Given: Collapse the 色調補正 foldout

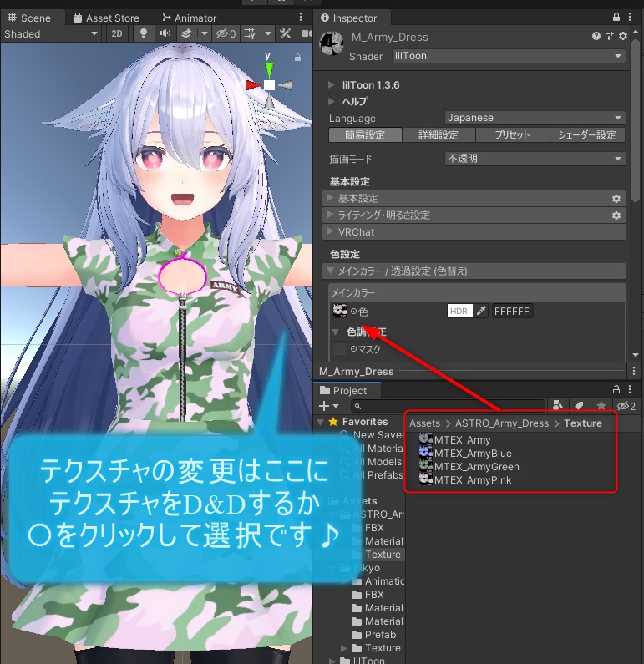Looking at the screenshot, I should click(336, 332).
